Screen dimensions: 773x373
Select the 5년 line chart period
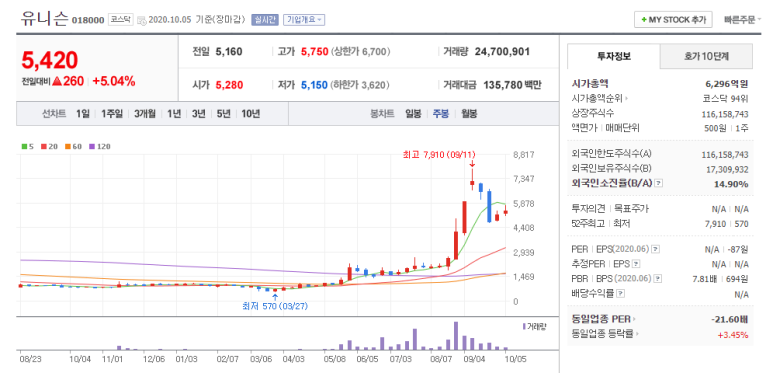click(x=223, y=114)
